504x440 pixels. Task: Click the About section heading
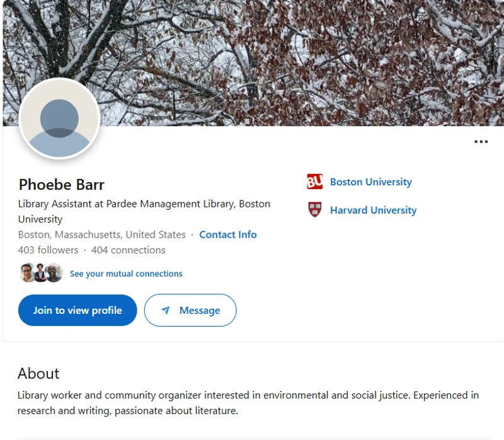38,373
